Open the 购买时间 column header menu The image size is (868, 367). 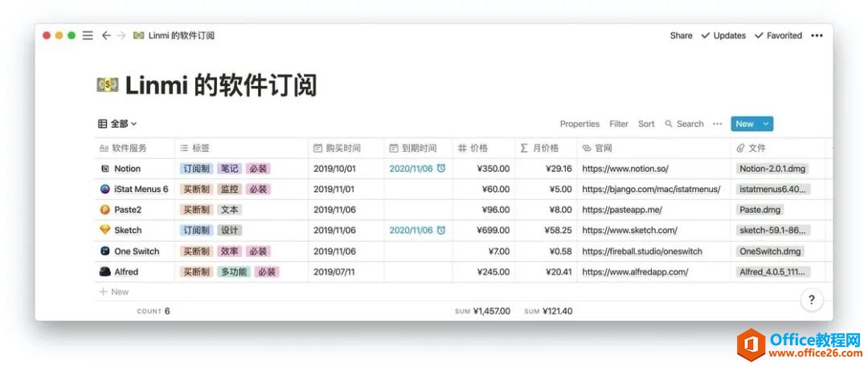[346, 149]
